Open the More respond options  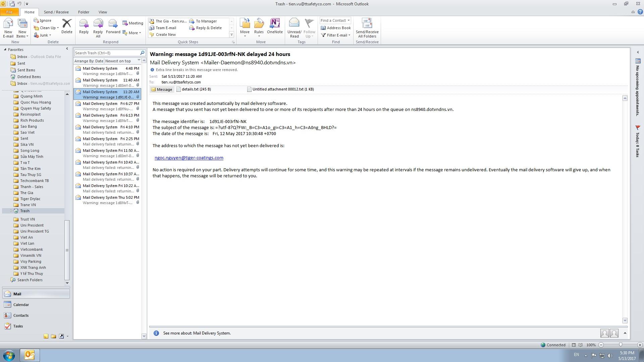click(132, 33)
